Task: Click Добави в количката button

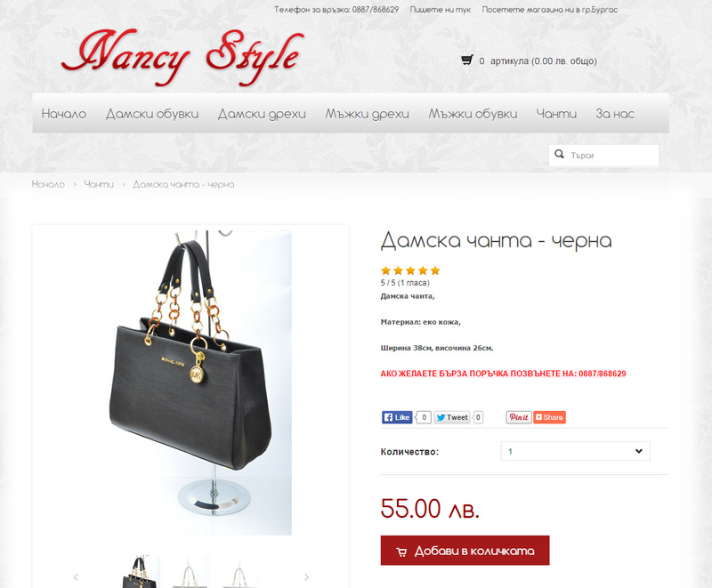Action: pyautogui.click(x=465, y=551)
